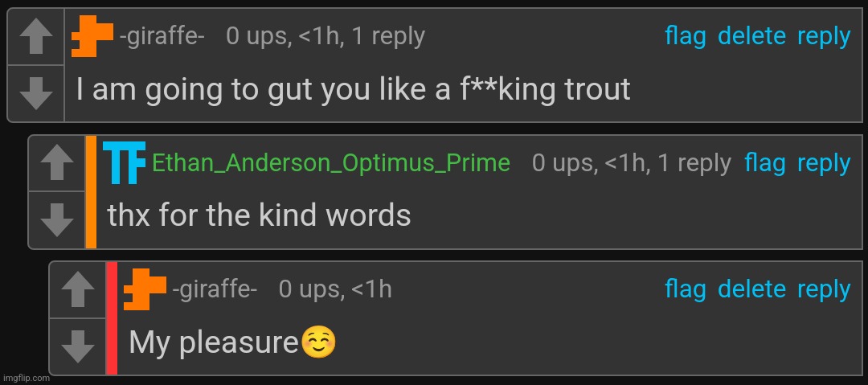The height and width of the screenshot is (385, 868).
Task: Delete the "My pleasure" comment
Action: 751,289
